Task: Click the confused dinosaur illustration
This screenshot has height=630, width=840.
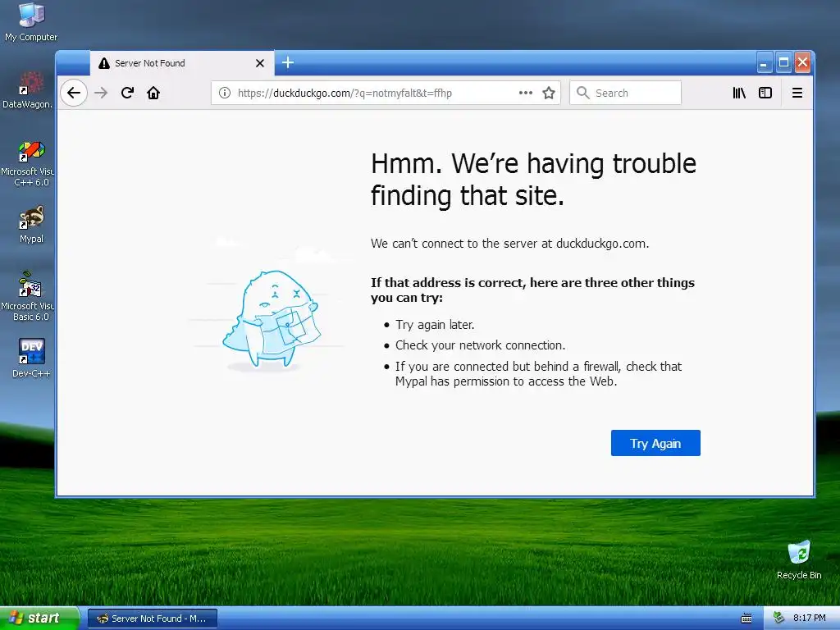Action: [x=271, y=319]
